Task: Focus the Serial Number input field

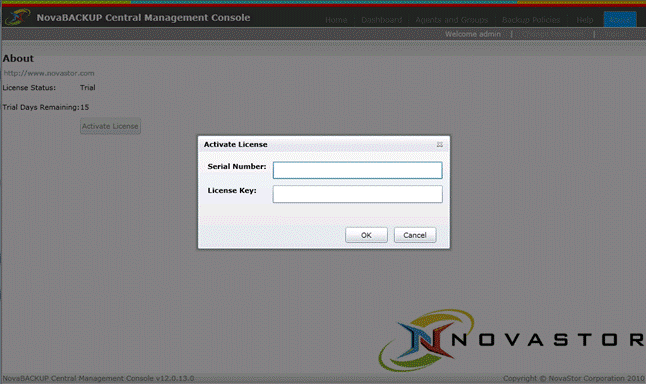Action: 358,170
